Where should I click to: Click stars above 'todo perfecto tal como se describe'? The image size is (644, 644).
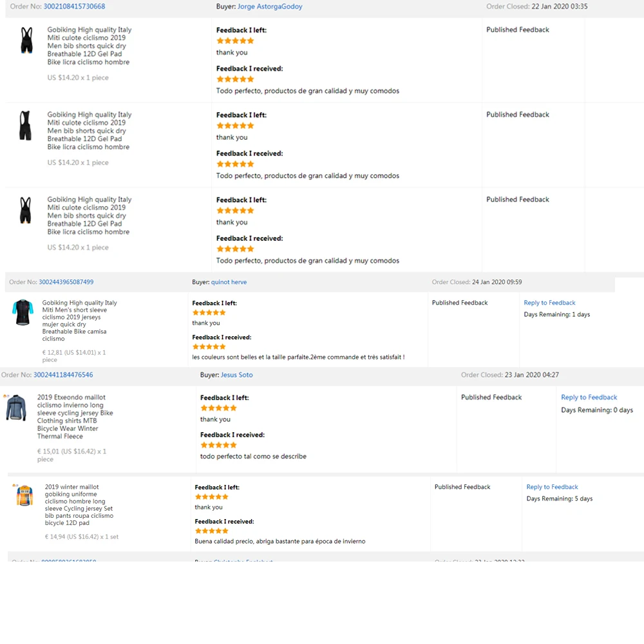[x=218, y=445]
